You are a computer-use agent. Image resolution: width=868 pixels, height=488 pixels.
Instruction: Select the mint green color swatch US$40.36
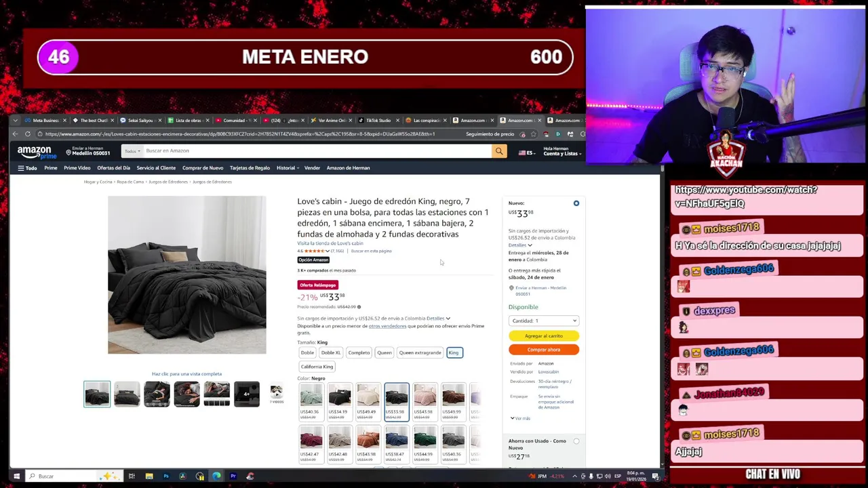pyautogui.click(x=311, y=402)
